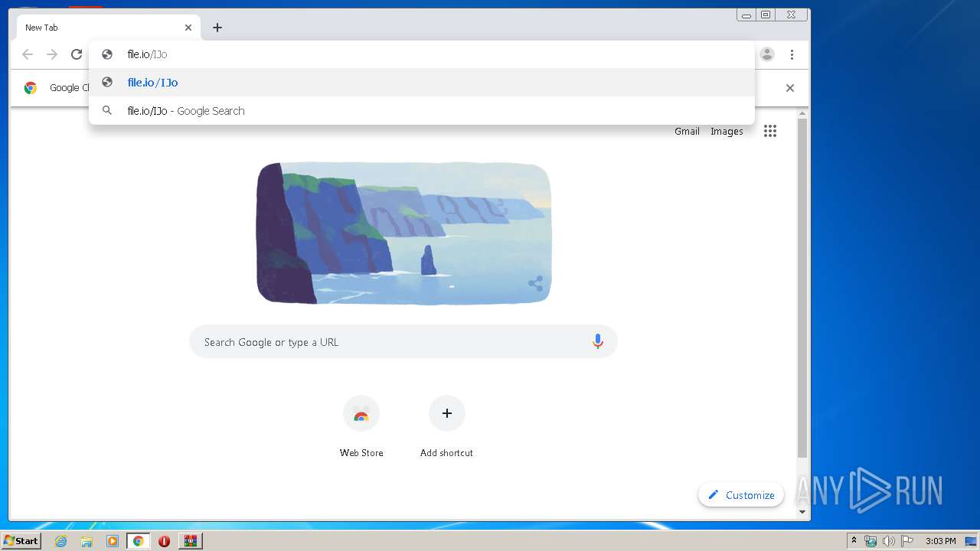
Task: Select the file.io/IJo URL suggestion
Action: [422, 83]
